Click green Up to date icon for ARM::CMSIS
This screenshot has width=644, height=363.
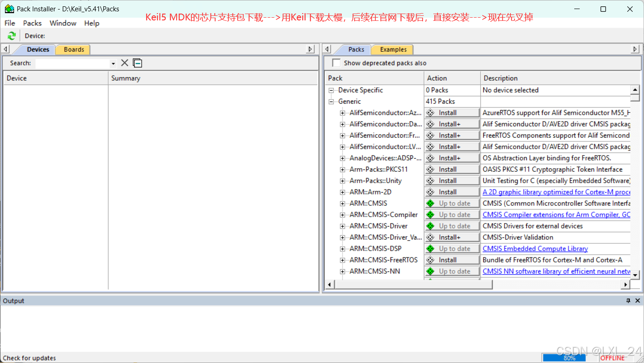pyautogui.click(x=430, y=203)
